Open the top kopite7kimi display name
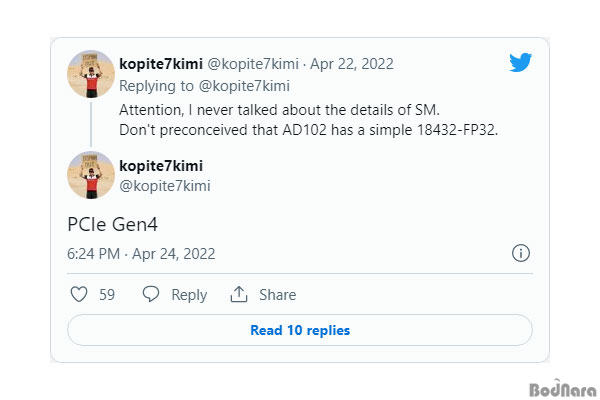This screenshot has height=400, width=600. [x=161, y=64]
